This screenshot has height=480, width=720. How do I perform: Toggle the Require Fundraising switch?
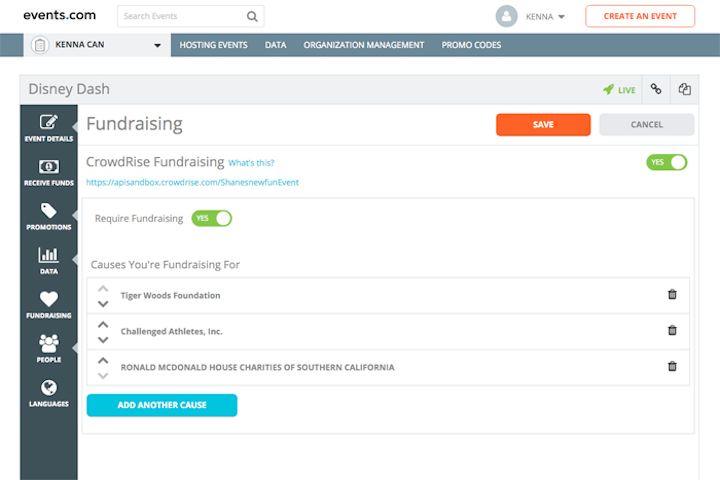pos(211,218)
